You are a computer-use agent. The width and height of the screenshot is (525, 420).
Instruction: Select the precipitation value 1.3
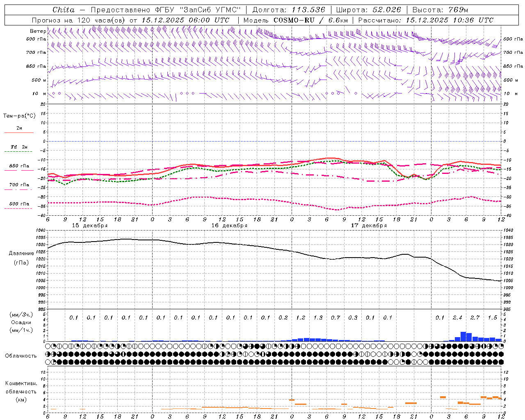pyautogui.click(x=318, y=318)
